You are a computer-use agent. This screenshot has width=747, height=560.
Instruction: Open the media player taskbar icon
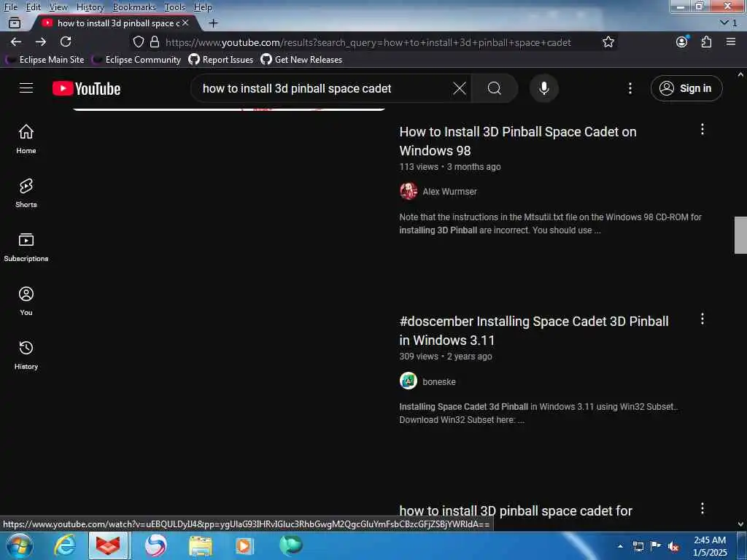coord(244,545)
